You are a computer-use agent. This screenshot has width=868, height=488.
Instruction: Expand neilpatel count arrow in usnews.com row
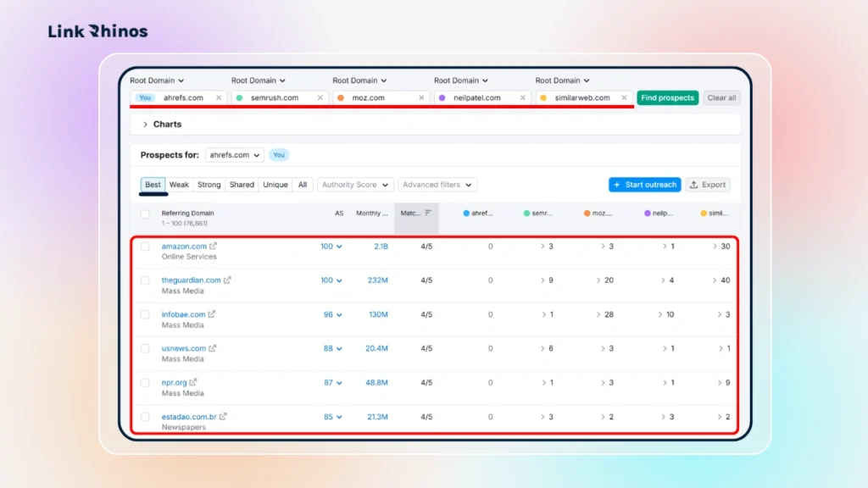pos(665,348)
